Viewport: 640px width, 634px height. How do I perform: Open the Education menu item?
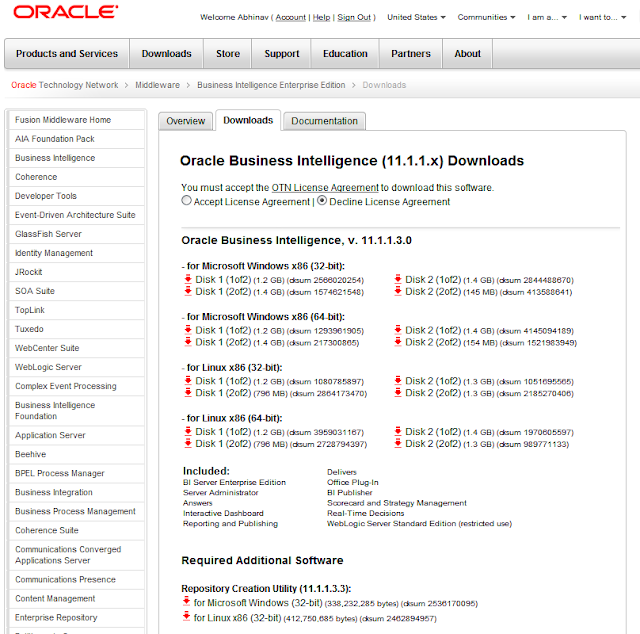point(345,53)
